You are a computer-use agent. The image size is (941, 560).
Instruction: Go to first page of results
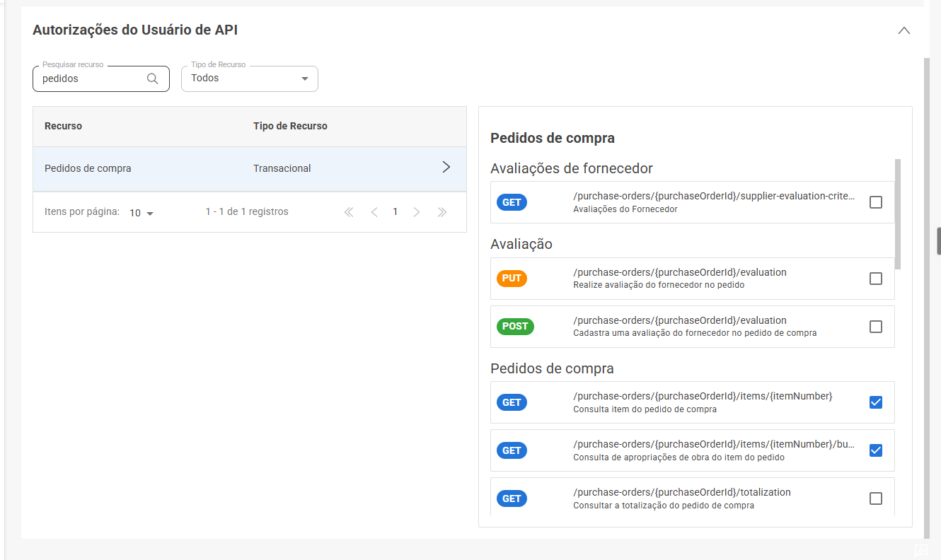349,212
